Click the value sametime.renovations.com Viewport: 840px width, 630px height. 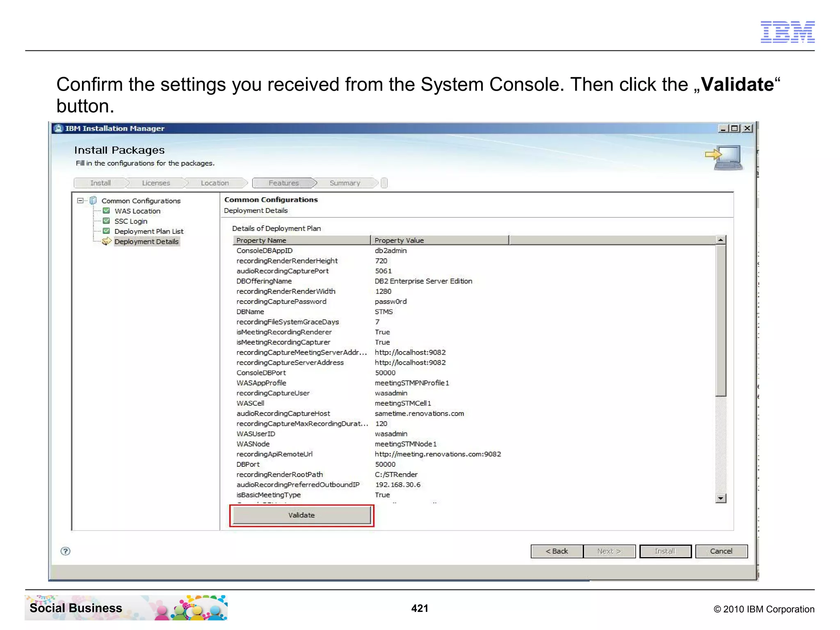click(x=419, y=413)
